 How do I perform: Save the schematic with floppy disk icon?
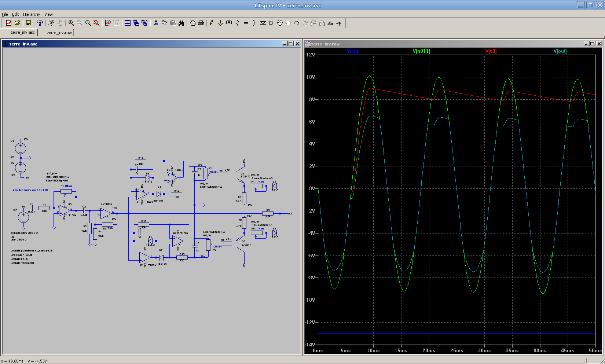[29, 23]
